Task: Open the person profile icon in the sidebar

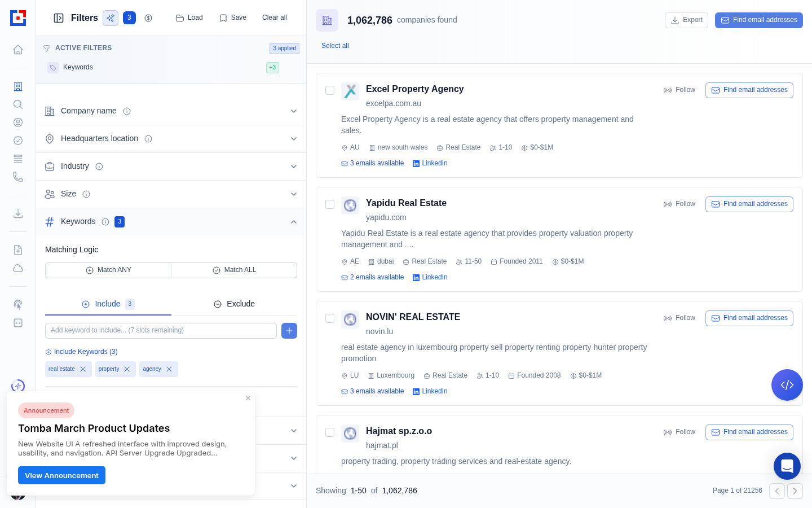Action: [x=18, y=122]
